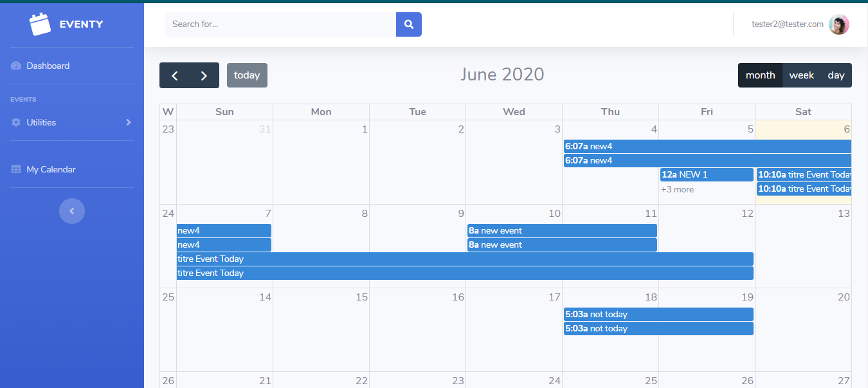Open the user profile avatar
Screen dimensions: 868x388
coord(839,24)
